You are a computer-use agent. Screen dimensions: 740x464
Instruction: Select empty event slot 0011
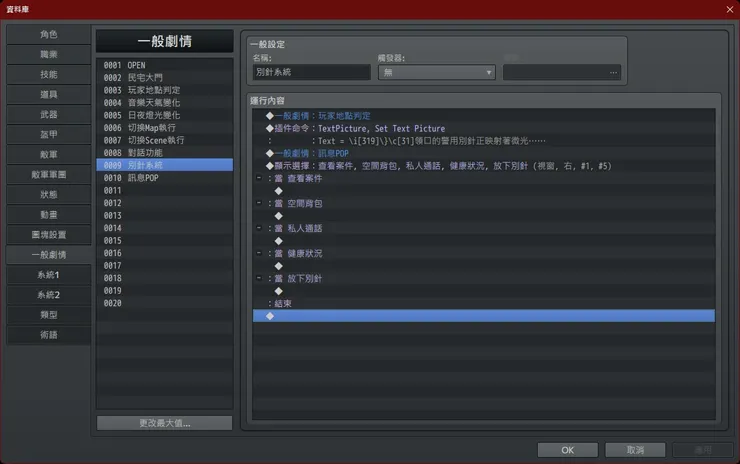point(165,190)
